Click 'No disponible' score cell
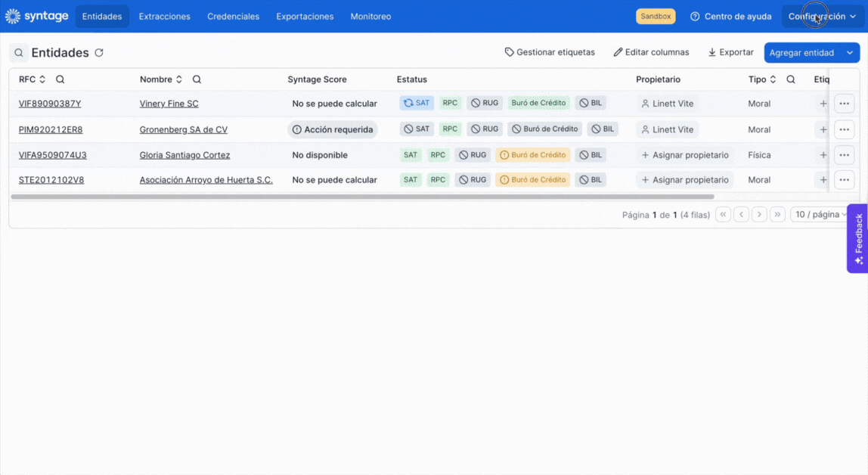 coord(320,155)
